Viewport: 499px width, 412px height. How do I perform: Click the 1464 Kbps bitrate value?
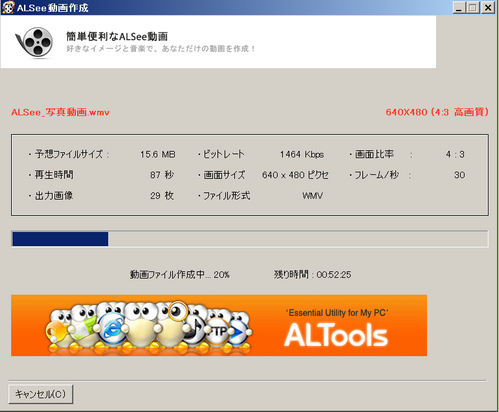[302, 154]
